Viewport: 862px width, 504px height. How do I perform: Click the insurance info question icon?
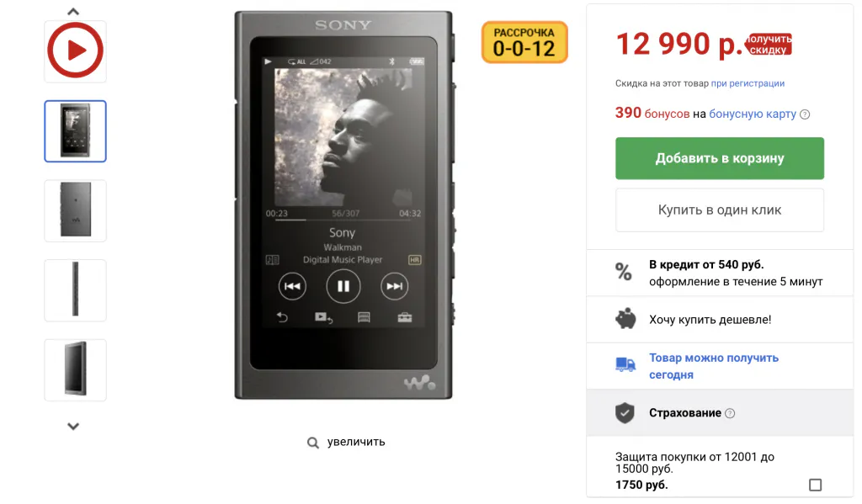click(x=730, y=413)
